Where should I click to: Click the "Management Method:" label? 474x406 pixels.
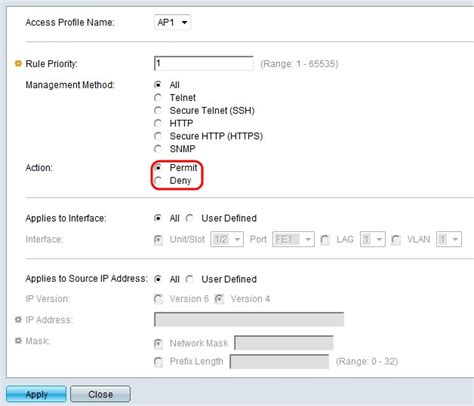pos(70,85)
